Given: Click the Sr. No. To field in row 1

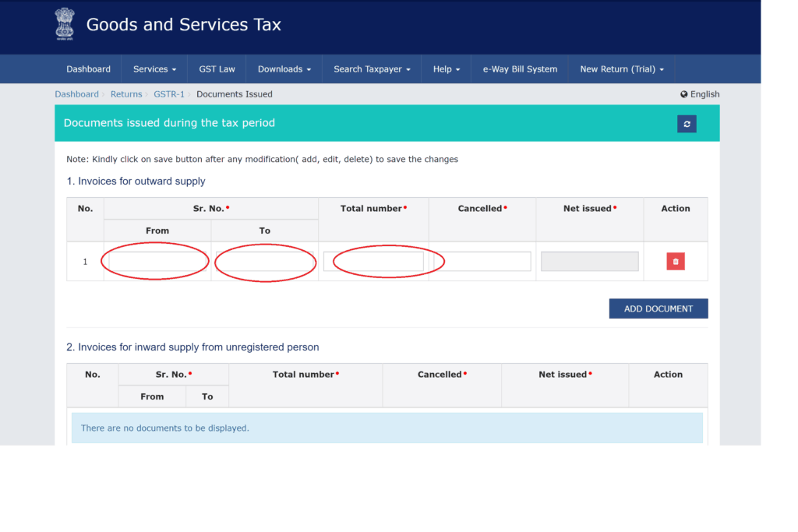Looking at the screenshot, I should [x=265, y=262].
